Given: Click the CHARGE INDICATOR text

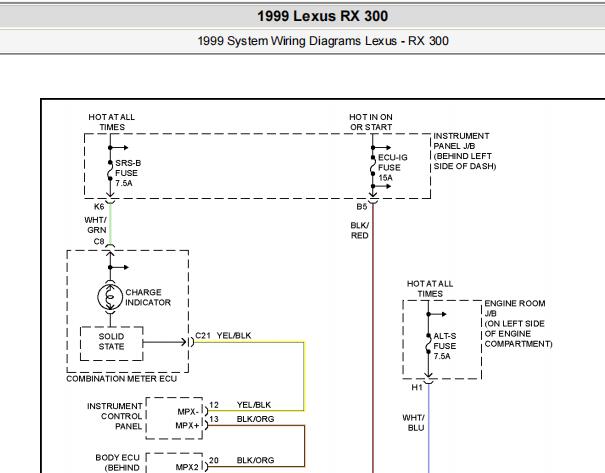Looking at the screenshot, I should point(148,297).
